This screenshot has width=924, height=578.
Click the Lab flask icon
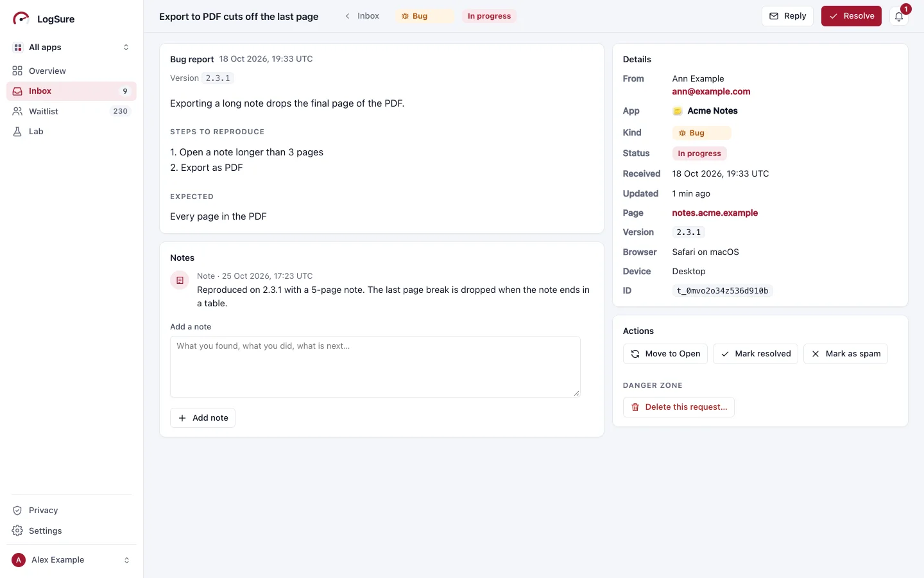17,132
